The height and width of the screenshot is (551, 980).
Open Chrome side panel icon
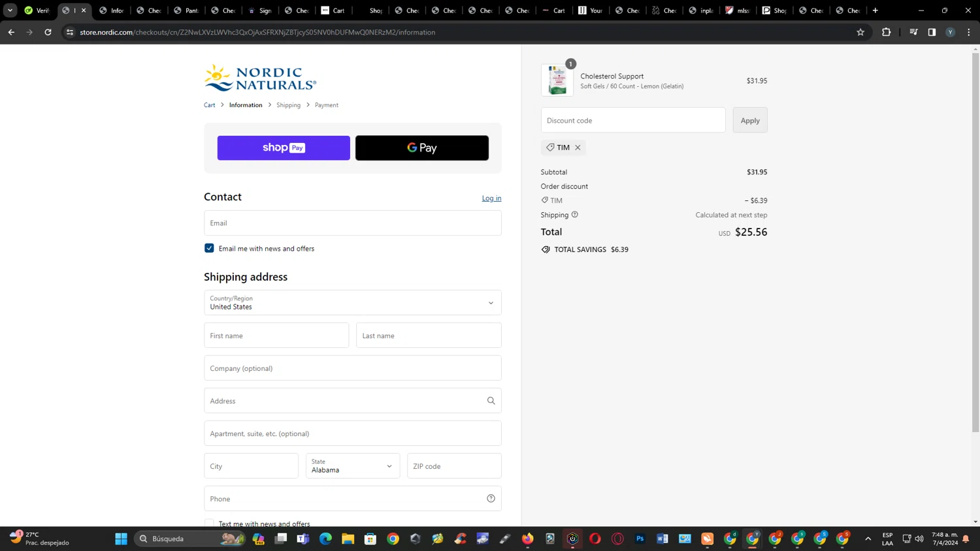pyautogui.click(x=932, y=32)
